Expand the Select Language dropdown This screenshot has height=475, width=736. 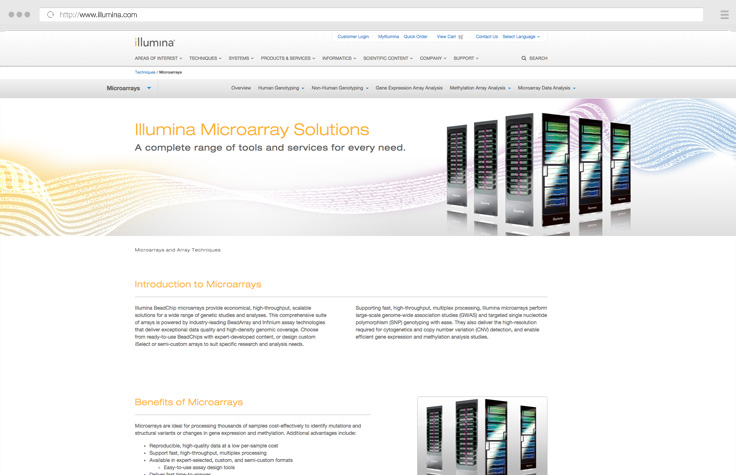(x=520, y=37)
